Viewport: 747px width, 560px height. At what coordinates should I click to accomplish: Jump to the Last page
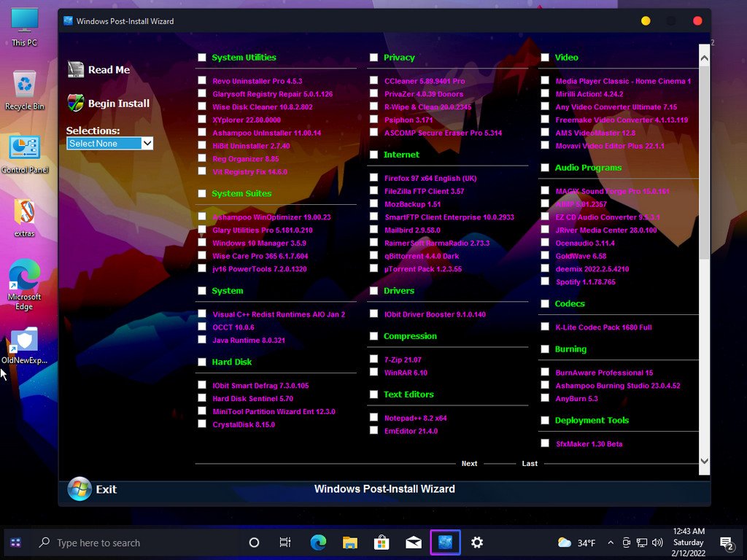pos(530,463)
